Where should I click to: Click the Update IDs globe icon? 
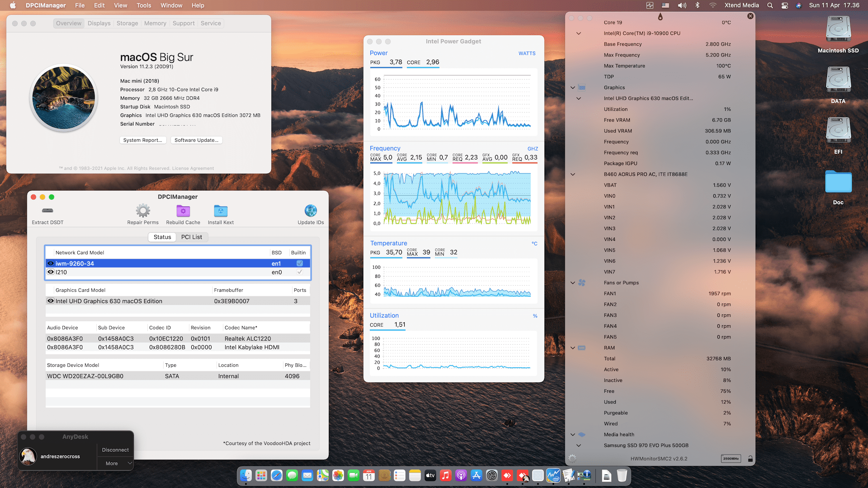(x=311, y=211)
